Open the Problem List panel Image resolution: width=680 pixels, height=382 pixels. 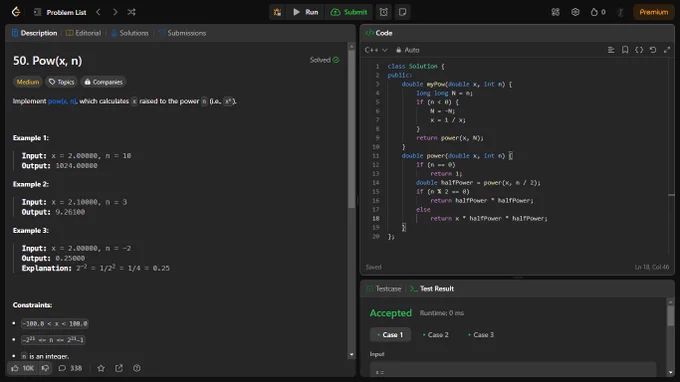[60, 12]
